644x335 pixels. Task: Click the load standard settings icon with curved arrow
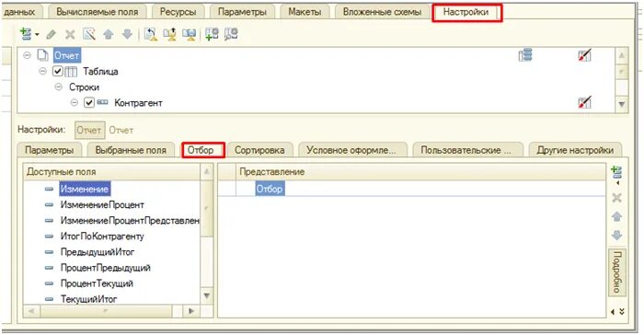151,34
